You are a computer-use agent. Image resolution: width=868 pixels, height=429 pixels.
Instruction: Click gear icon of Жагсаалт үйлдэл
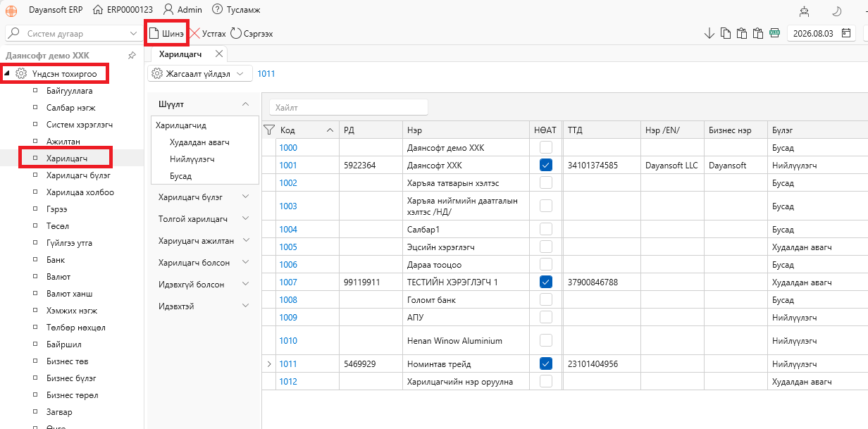(x=157, y=73)
